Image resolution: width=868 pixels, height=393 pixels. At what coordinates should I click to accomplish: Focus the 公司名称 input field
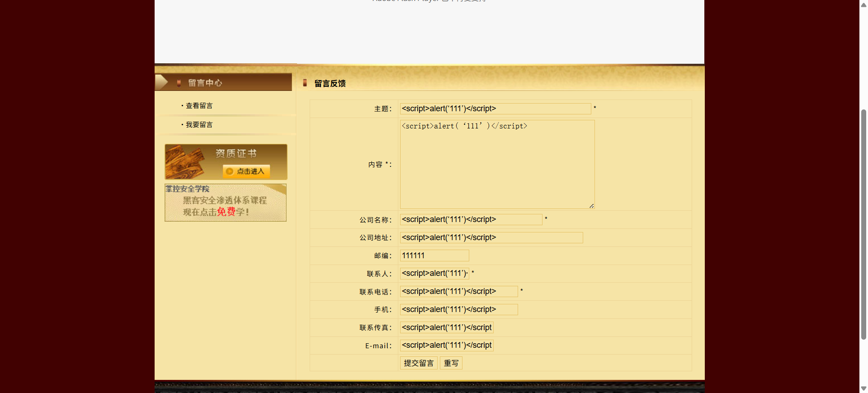click(471, 219)
